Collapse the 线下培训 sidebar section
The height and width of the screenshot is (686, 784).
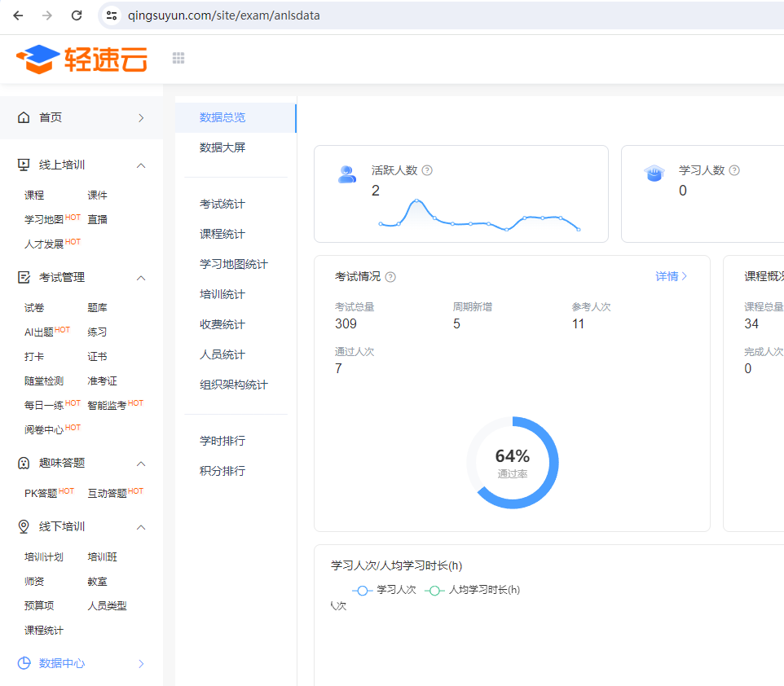click(141, 527)
